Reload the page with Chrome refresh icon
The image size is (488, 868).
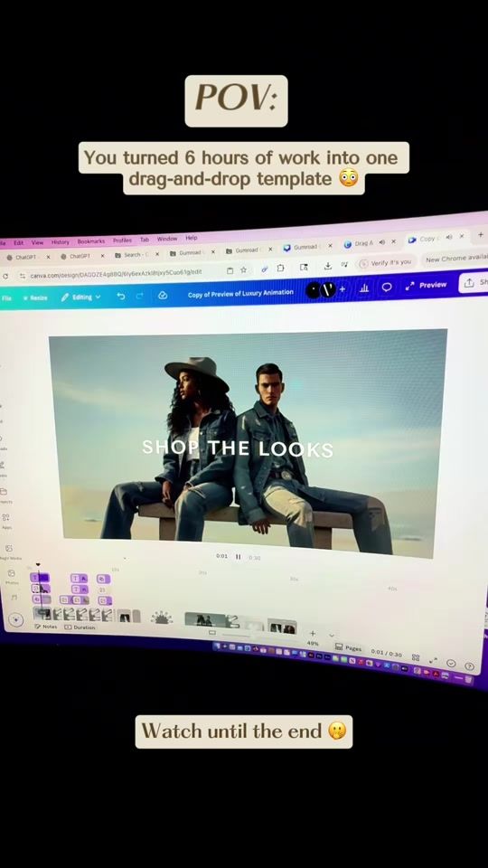5,277
